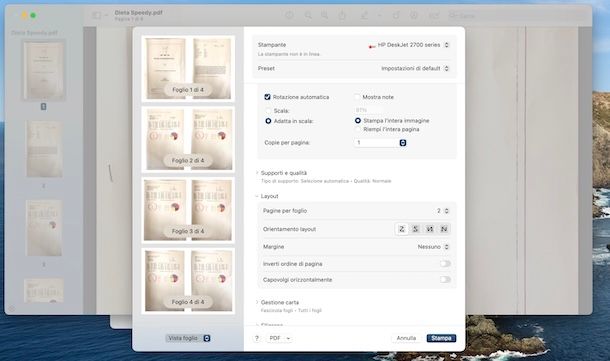Open the PDF dropdown menu

tap(279, 338)
